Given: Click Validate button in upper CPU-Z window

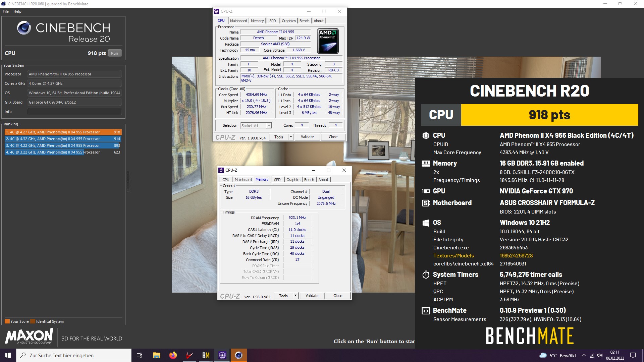Looking at the screenshot, I should pos(307,137).
